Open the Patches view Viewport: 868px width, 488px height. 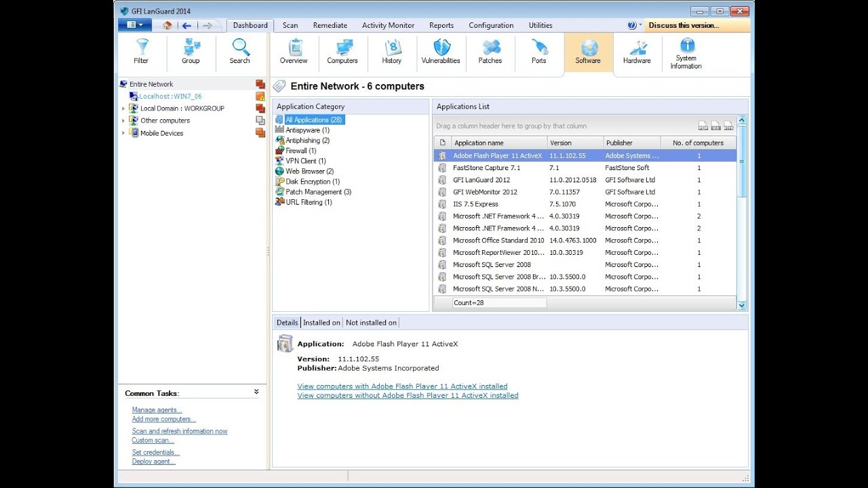[x=490, y=52]
